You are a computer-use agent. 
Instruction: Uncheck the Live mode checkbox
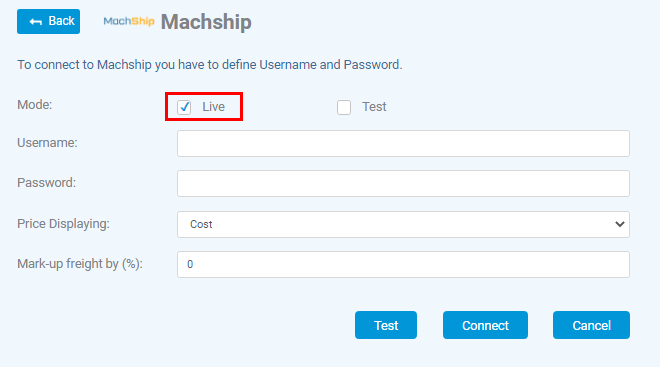tap(184, 107)
